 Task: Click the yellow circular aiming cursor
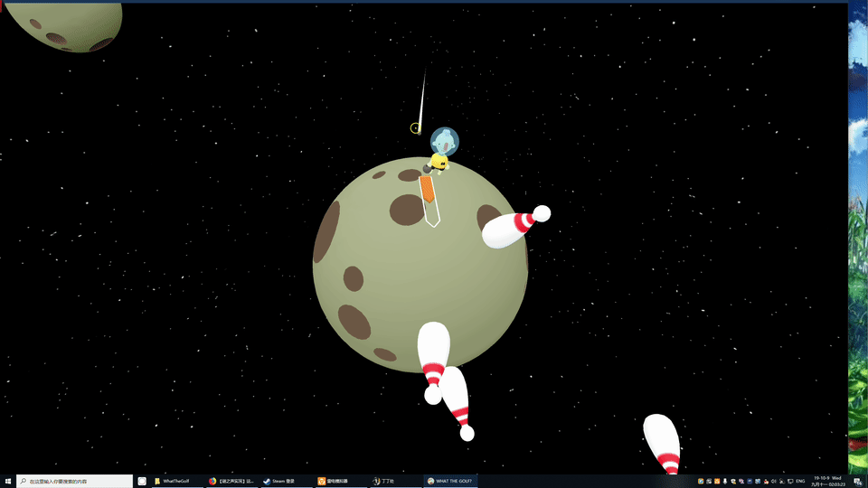coord(415,127)
